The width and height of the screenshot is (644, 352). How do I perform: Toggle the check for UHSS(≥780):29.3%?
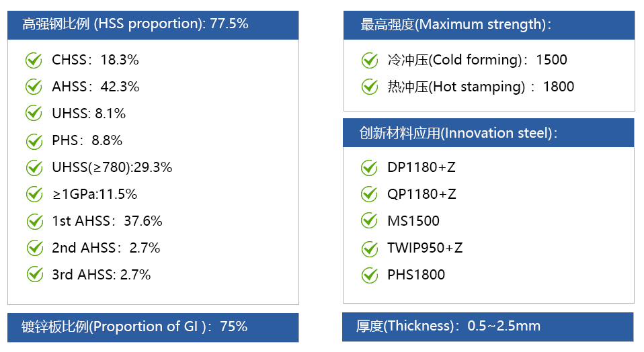34,167
